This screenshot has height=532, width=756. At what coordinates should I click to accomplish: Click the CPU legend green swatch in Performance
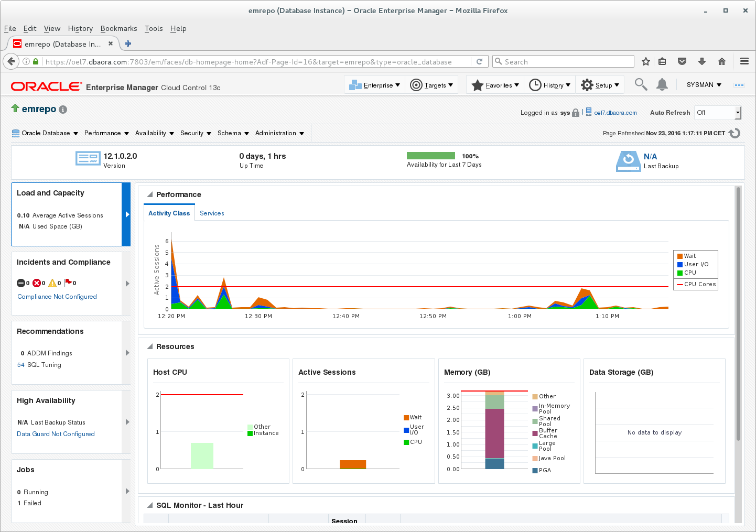coord(680,273)
